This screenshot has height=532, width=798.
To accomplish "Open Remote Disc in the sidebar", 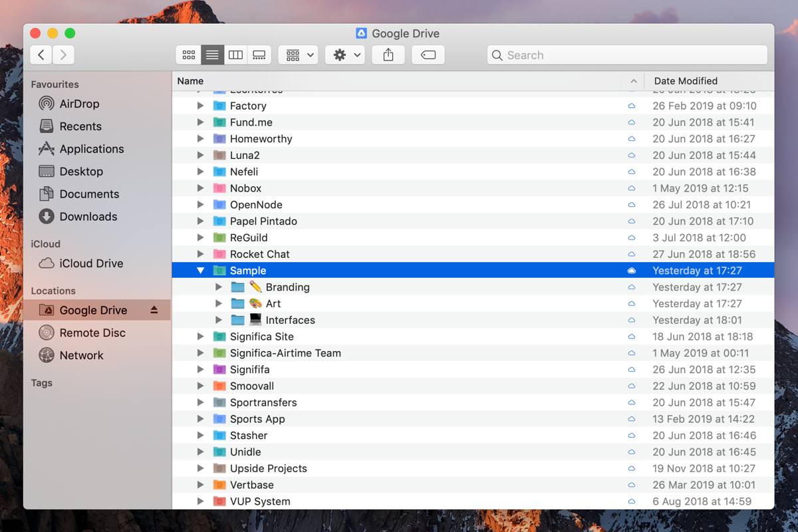I will point(96,332).
